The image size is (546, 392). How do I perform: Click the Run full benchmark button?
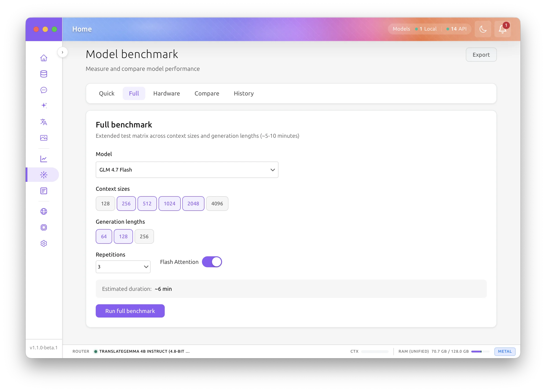[130, 311]
